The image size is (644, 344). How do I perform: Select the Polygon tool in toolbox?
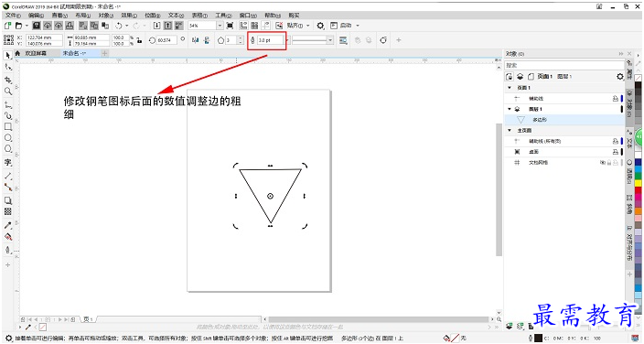point(8,149)
